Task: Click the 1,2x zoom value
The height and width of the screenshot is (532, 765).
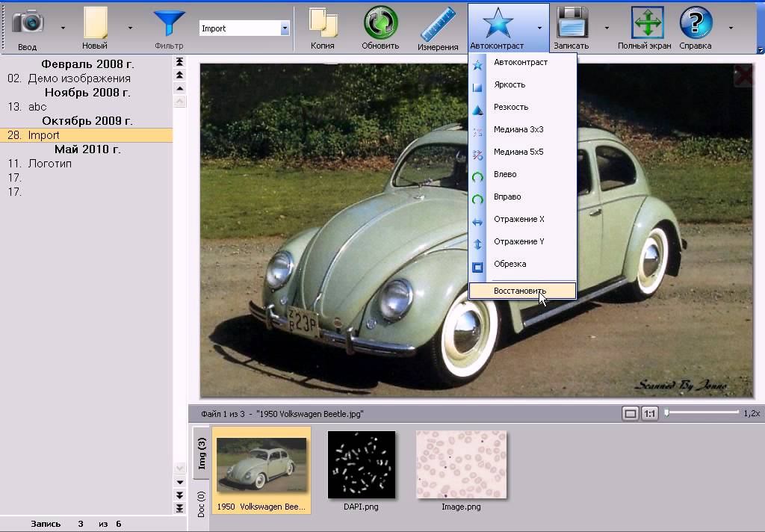Action: tap(752, 413)
